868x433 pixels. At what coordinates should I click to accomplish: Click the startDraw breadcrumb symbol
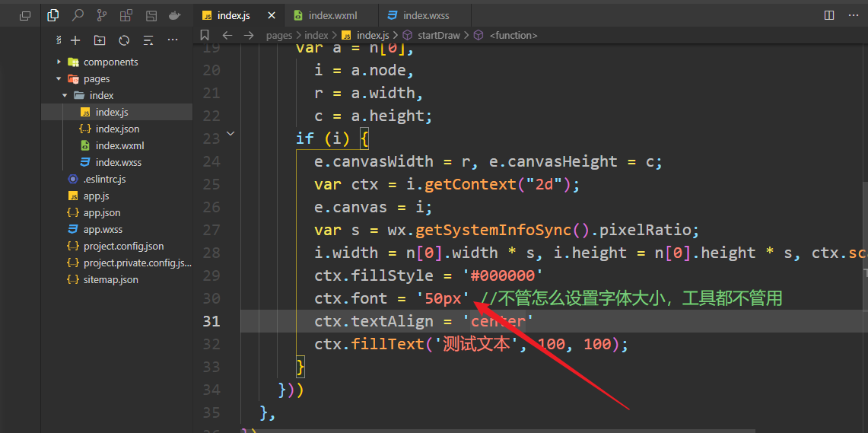point(439,36)
